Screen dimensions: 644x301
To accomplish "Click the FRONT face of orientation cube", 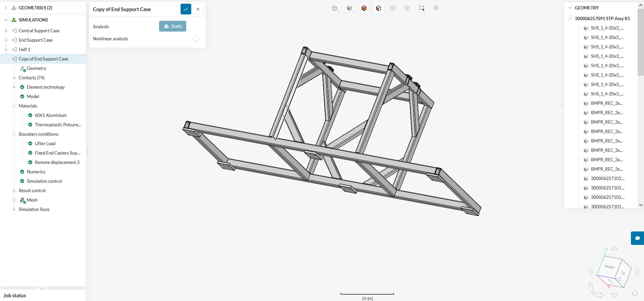I will (x=609, y=267).
